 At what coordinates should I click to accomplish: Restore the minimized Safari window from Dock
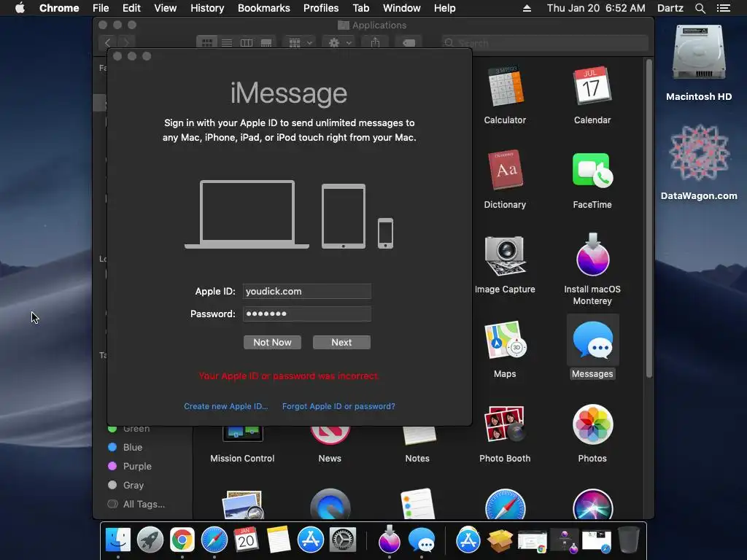597,541
